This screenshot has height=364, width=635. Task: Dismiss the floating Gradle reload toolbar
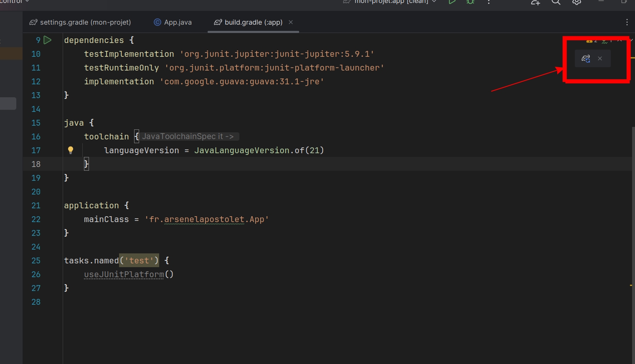coord(600,58)
